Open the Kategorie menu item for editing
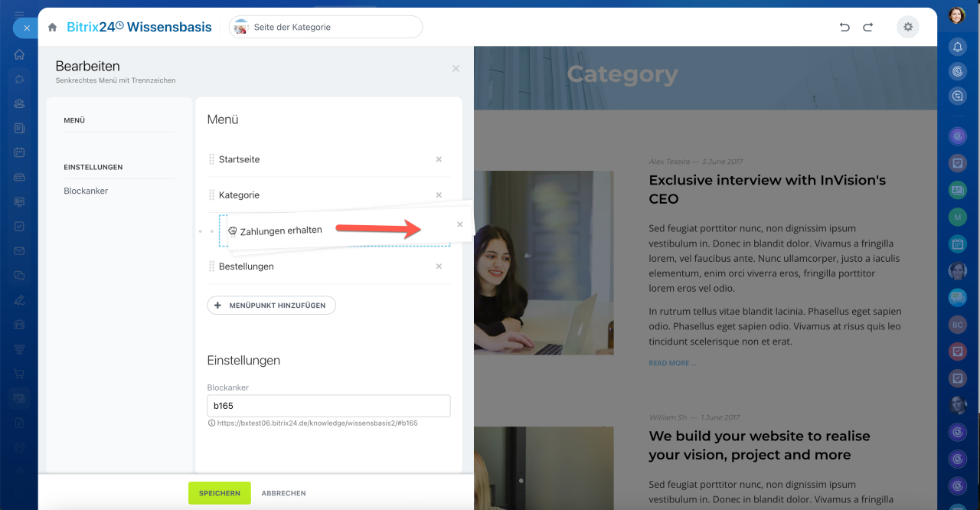The height and width of the screenshot is (510, 980). [x=240, y=195]
